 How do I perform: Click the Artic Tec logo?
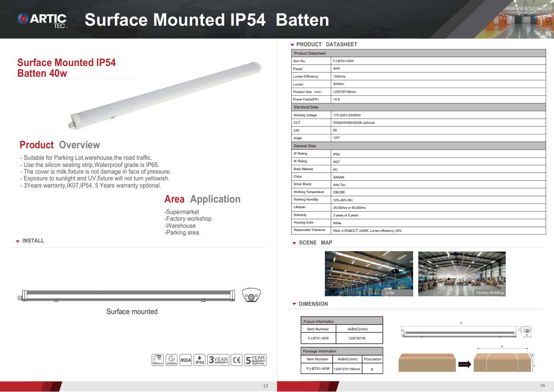(42, 20)
